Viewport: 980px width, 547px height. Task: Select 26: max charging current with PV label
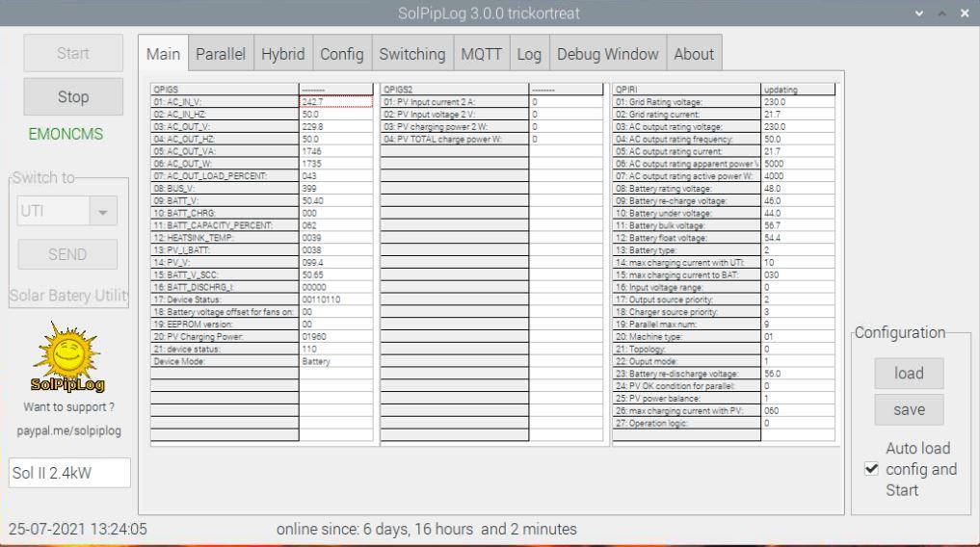686,411
